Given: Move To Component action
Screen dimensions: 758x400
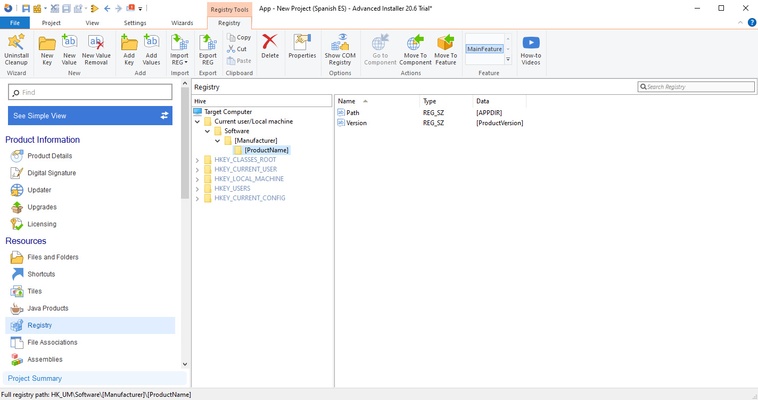Looking at the screenshot, I should 415,49.
